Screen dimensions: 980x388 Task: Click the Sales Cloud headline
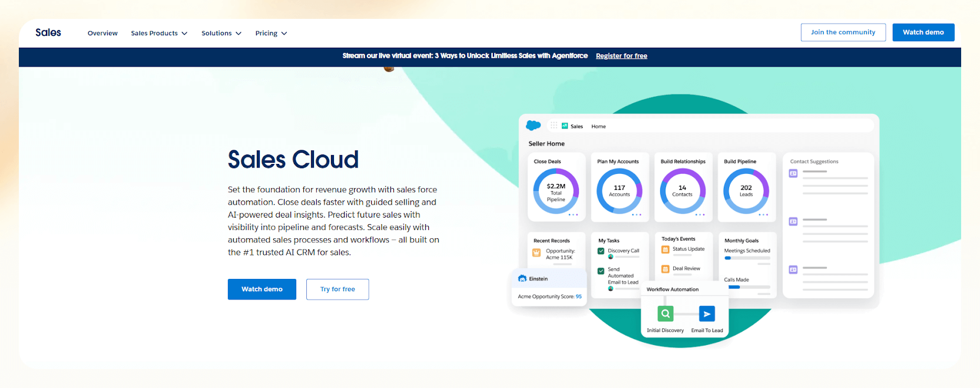point(293,160)
